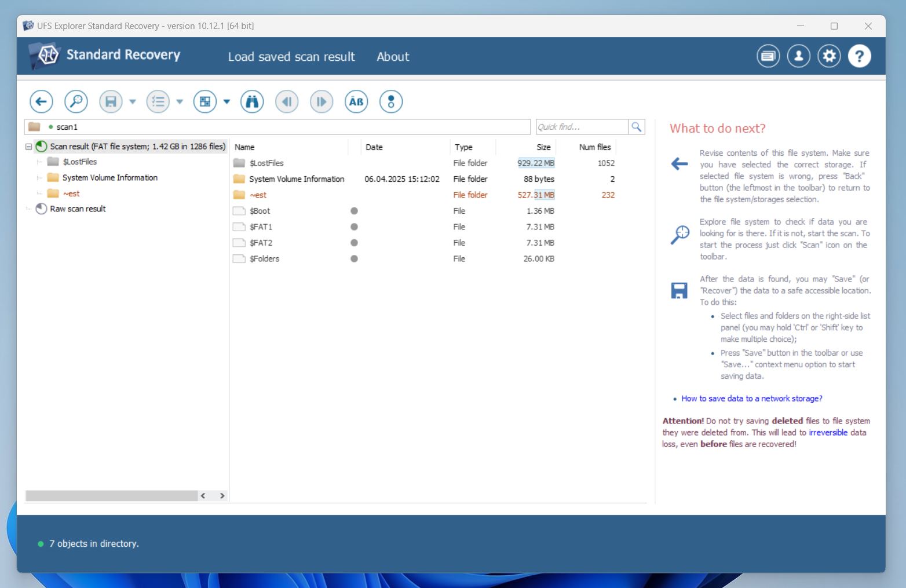
Task: Click into the Quick find input field
Action: click(582, 127)
